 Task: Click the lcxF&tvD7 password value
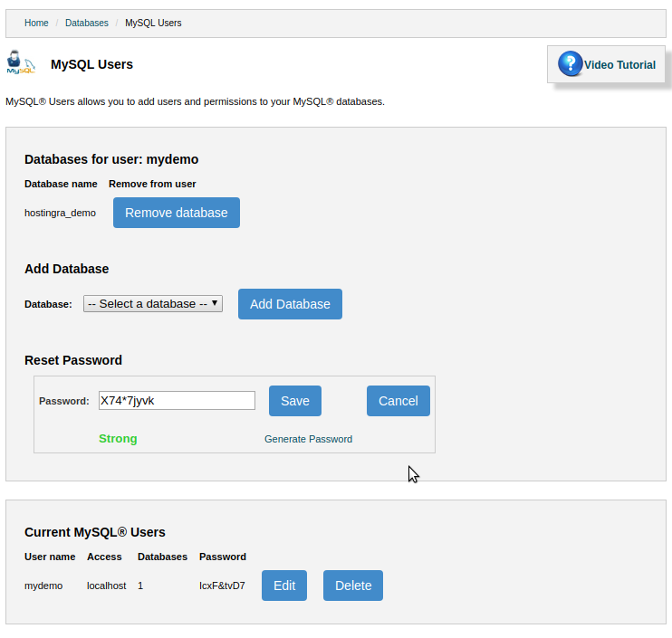coord(222,586)
